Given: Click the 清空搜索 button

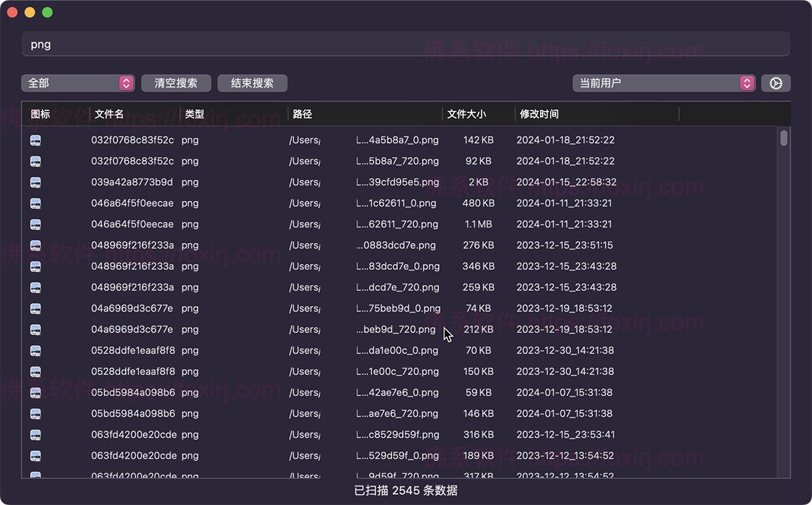Looking at the screenshot, I should pyautogui.click(x=176, y=83).
